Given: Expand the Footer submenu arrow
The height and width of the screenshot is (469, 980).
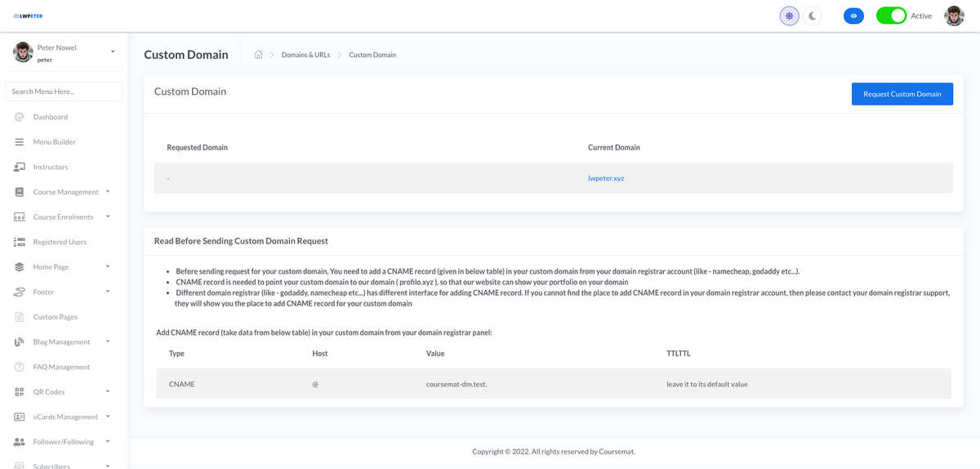Looking at the screenshot, I should coord(108,292).
